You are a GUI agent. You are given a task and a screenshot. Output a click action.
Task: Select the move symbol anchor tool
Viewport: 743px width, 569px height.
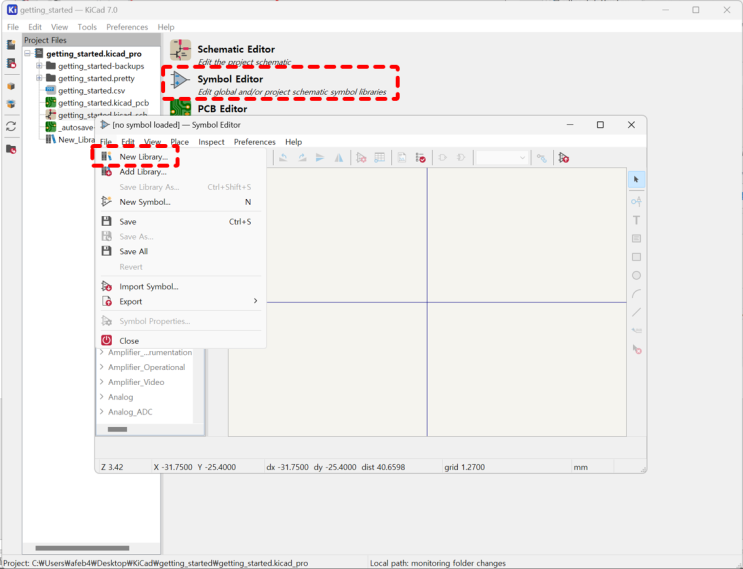(636, 330)
